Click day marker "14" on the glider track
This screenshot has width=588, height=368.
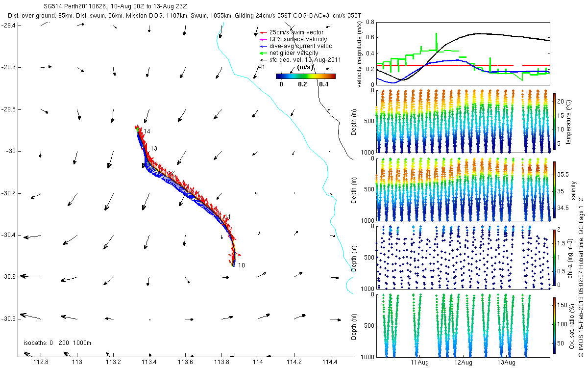point(147,131)
